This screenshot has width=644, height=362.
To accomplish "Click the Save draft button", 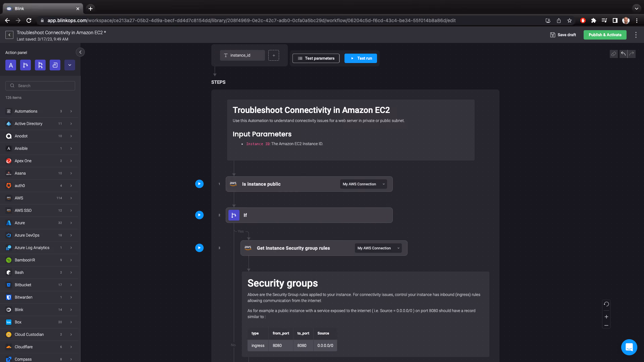I will click(563, 35).
